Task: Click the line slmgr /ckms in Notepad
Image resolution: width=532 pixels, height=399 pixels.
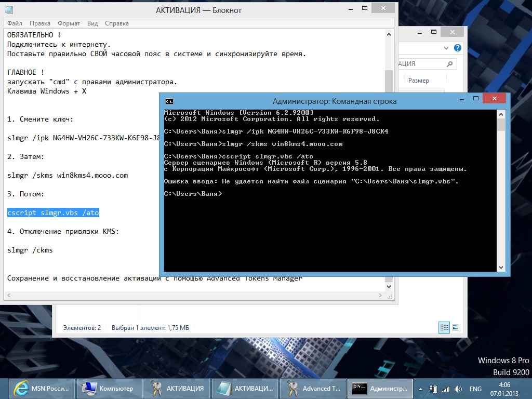Action: click(30, 250)
